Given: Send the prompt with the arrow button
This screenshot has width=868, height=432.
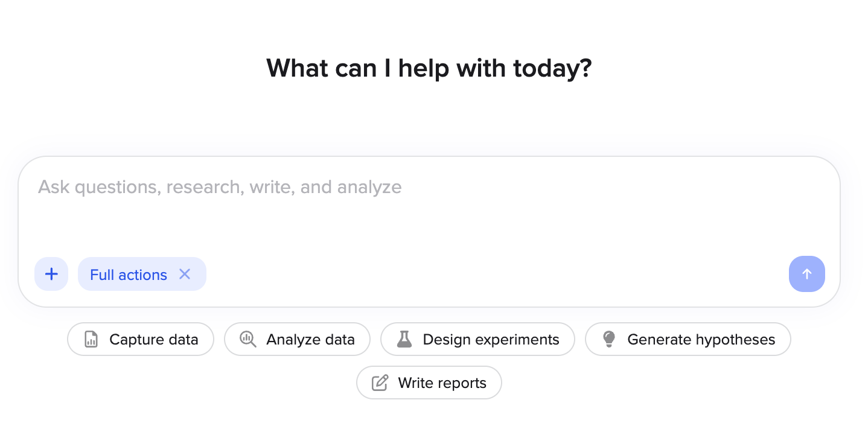Looking at the screenshot, I should click(x=806, y=274).
